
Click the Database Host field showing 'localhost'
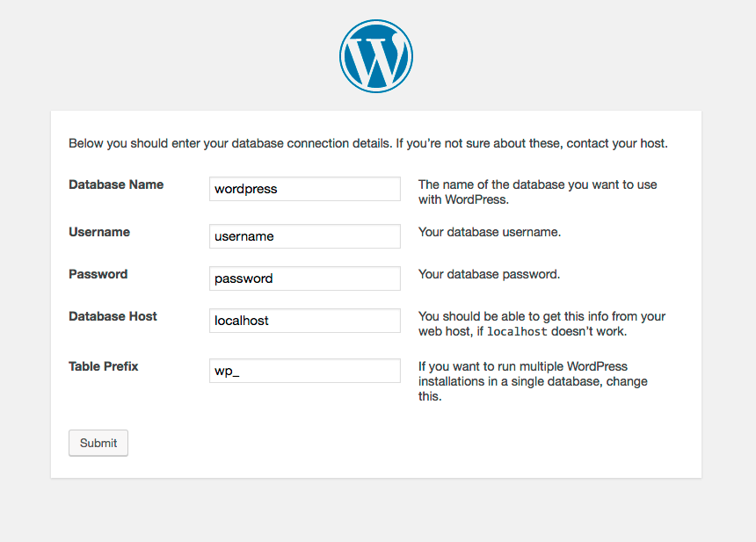click(304, 320)
